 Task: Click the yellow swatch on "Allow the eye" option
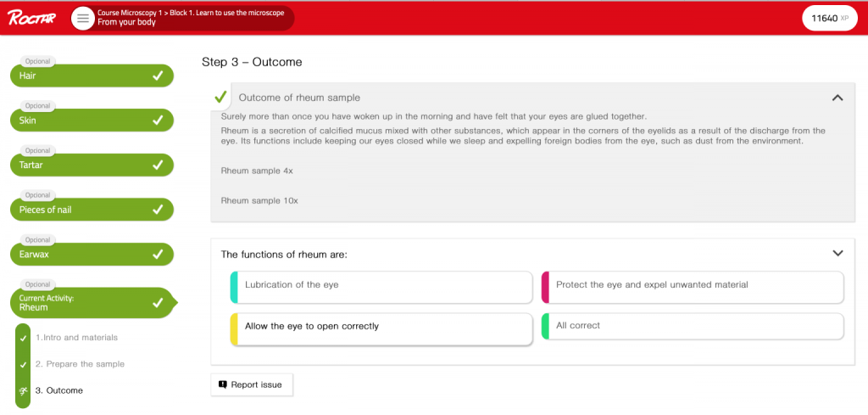point(234,328)
